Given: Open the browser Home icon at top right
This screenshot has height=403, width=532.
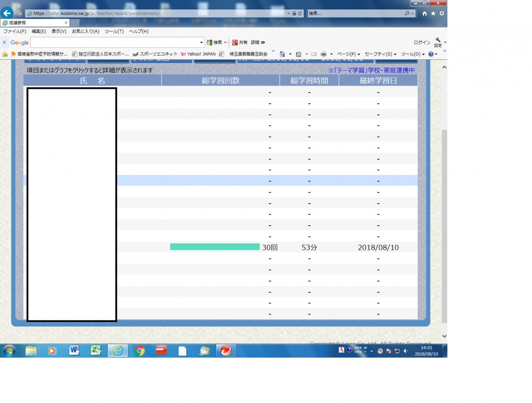Looking at the screenshot, I should point(424,14).
